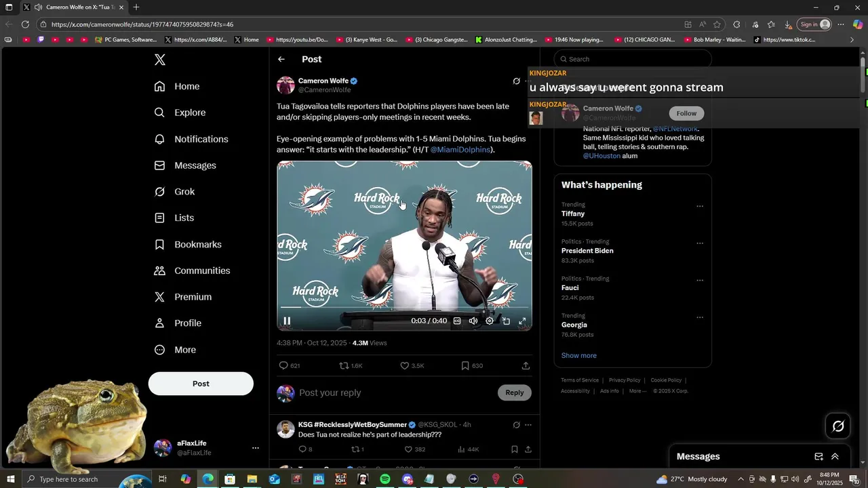Screen dimensions: 868x488
Task: Go back with the arrow next to Post
Action: (281, 60)
